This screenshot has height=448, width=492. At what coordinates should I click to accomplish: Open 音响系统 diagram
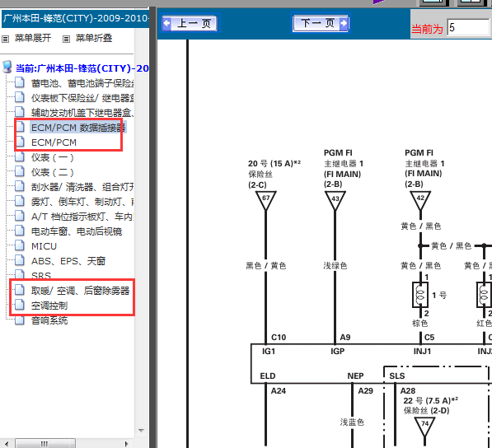pyautogui.click(x=49, y=320)
